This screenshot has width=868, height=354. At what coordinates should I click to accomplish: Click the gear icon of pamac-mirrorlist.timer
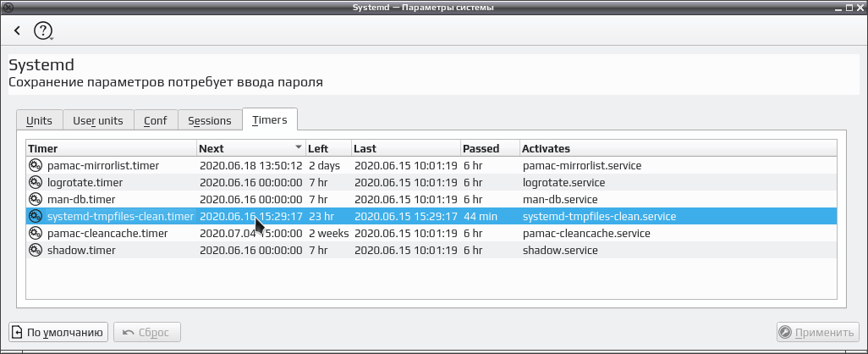tap(36, 165)
